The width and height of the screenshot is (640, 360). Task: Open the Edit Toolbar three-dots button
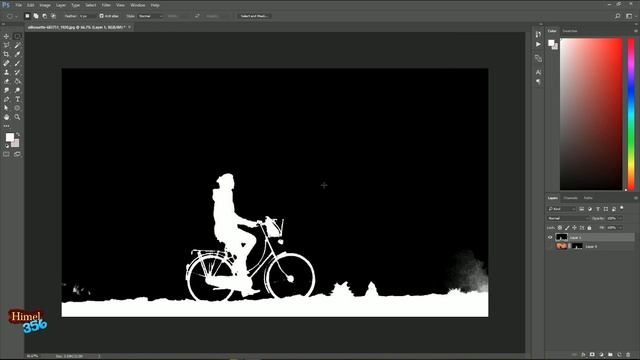tap(6, 126)
